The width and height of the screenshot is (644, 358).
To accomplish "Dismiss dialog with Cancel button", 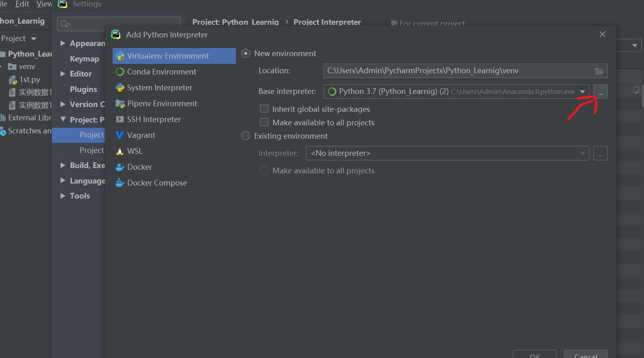I will point(586,354).
